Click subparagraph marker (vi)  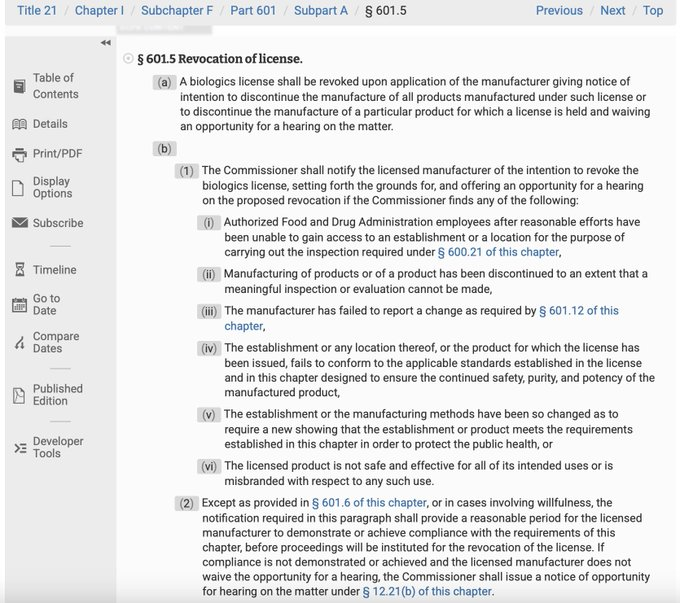209,466
